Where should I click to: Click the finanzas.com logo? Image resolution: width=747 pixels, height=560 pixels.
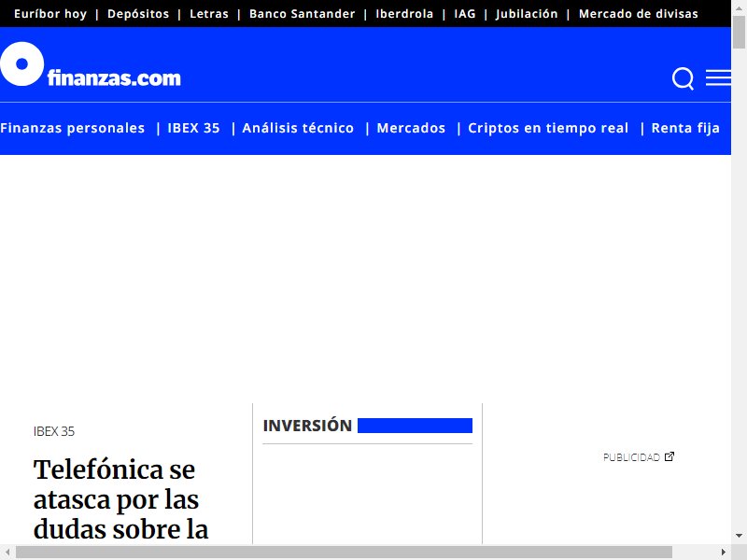pos(91,64)
